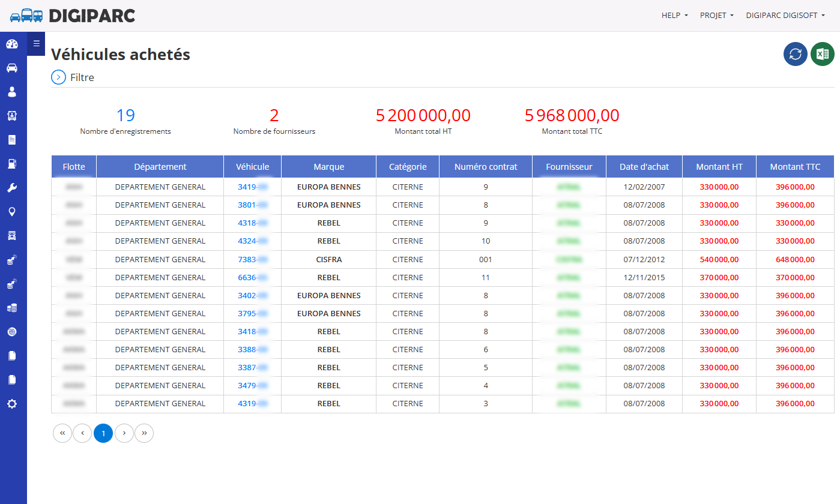Export the table with the Excel button

point(823,54)
